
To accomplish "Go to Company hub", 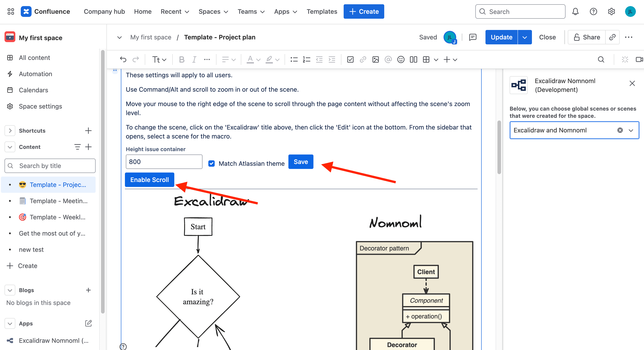I will 104,11.
